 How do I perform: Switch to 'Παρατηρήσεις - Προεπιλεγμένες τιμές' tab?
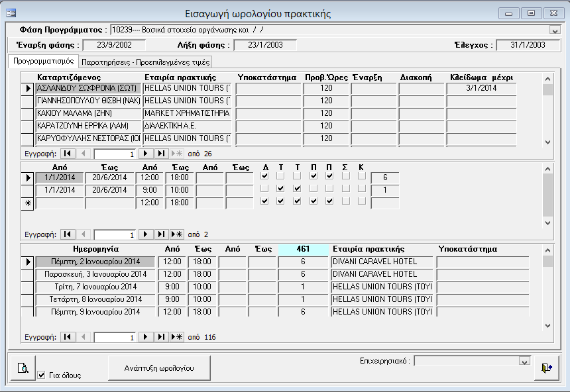click(145, 62)
